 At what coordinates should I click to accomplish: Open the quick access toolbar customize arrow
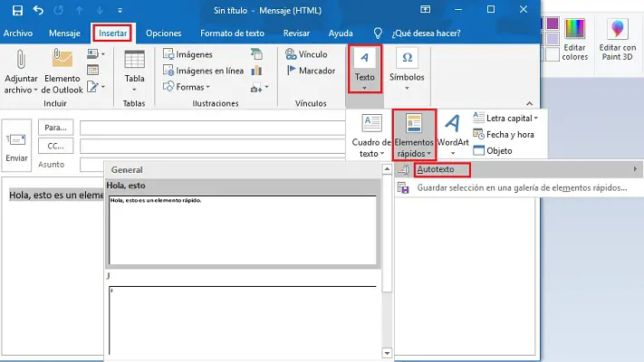click(120, 11)
